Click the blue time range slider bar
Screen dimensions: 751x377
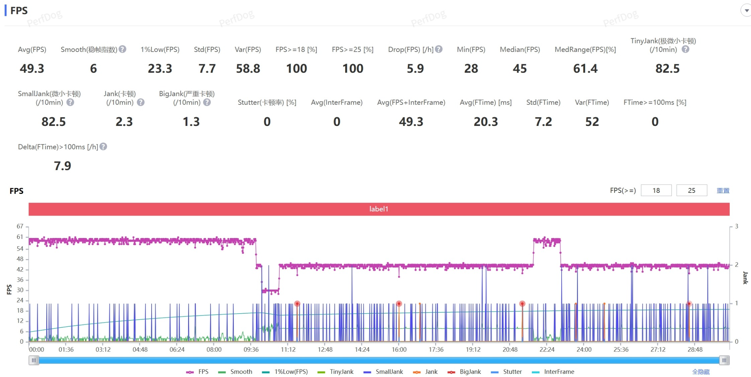pyautogui.click(x=379, y=360)
